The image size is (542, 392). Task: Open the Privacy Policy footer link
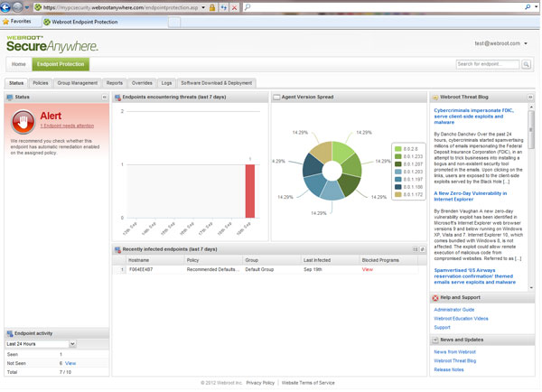[260, 383]
